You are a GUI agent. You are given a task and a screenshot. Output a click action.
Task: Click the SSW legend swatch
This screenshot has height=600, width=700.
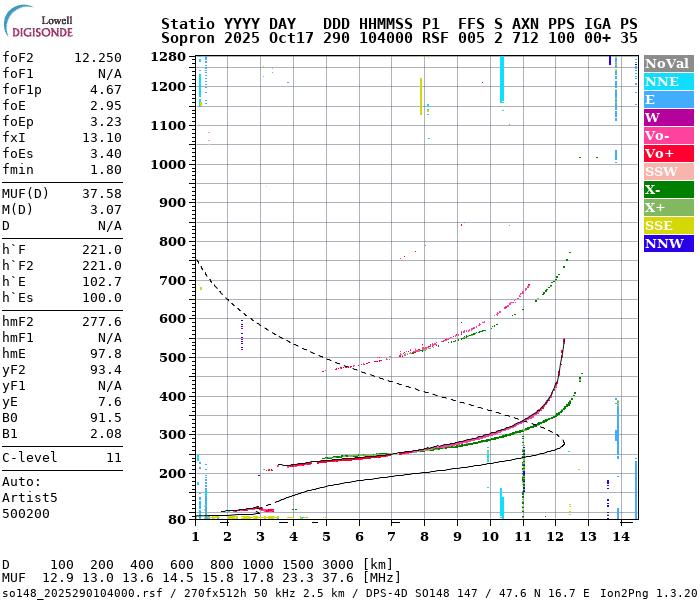668,171
